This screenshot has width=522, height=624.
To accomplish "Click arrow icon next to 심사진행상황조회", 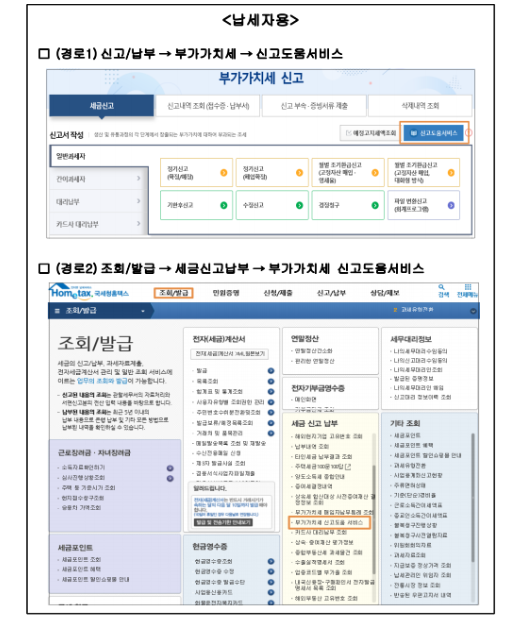I will 170,478.
